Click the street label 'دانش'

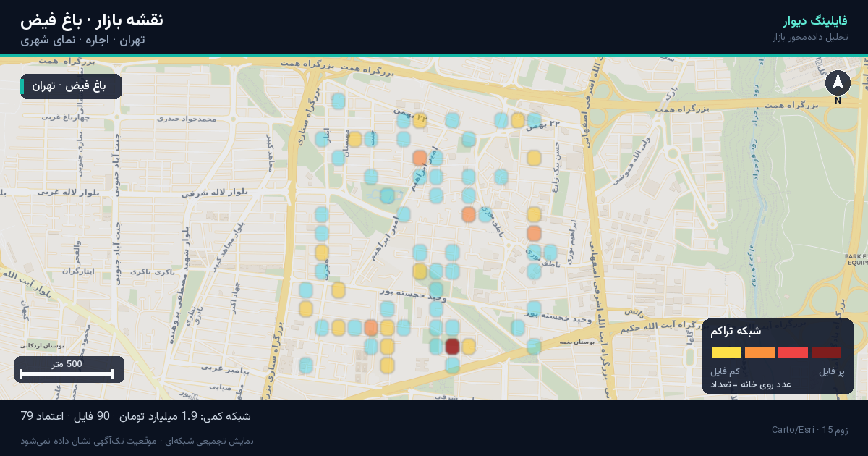(x=633, y=312)
